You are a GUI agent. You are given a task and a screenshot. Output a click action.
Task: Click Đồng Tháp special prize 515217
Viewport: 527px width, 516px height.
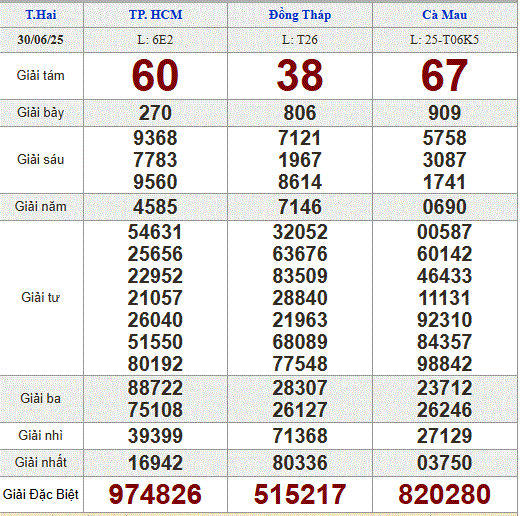pyautogui.click(x=300, y=494)
